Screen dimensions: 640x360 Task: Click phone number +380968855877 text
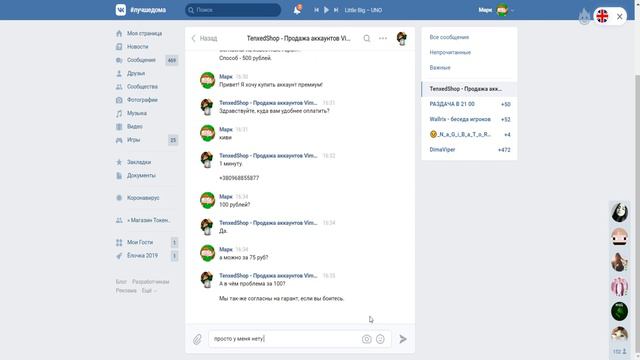point(239,178)
